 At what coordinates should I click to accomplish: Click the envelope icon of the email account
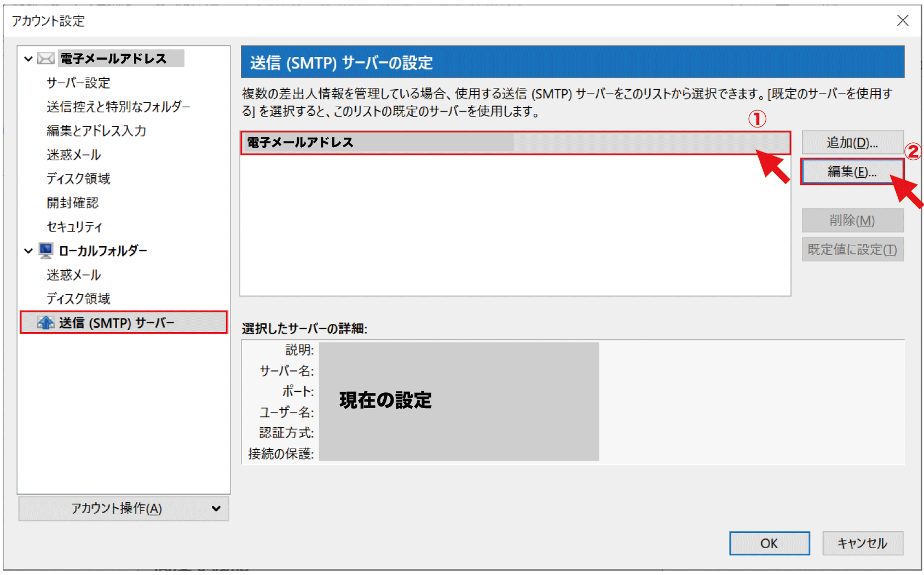[x=46, y=59]
